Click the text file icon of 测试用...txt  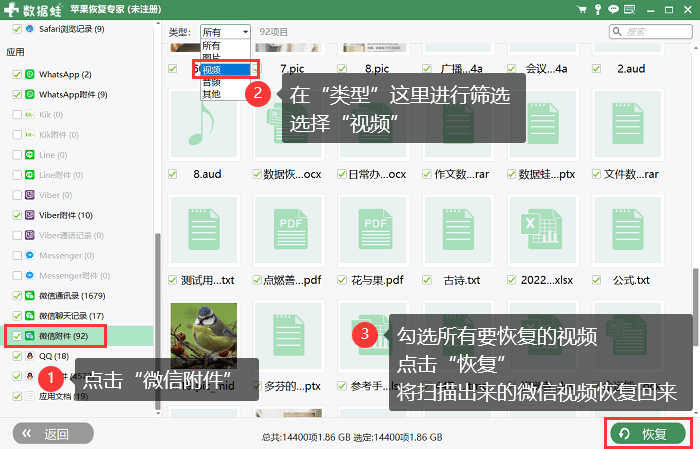[204, 229]
